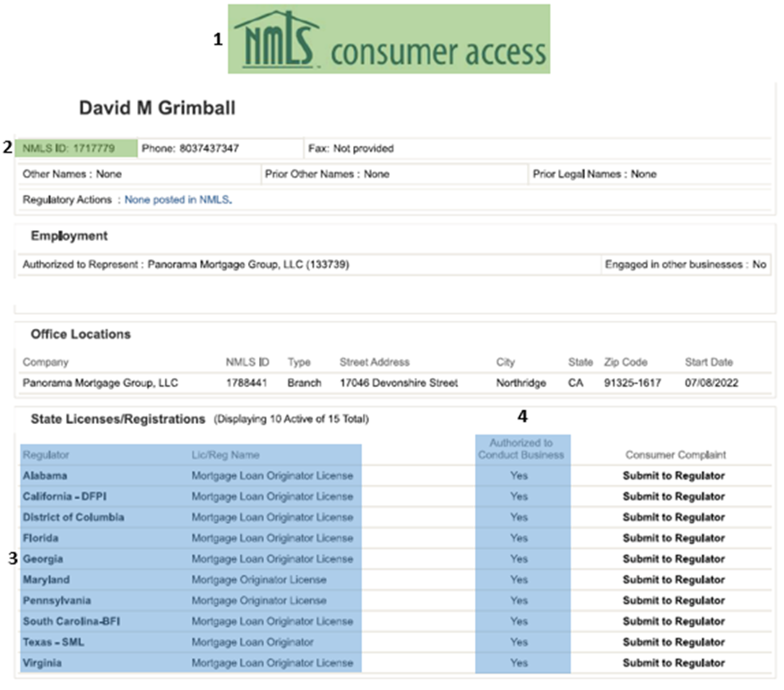Submit complaint to California - DFPI regulator
Screen dimensions: 784x690
coord(674,496)
